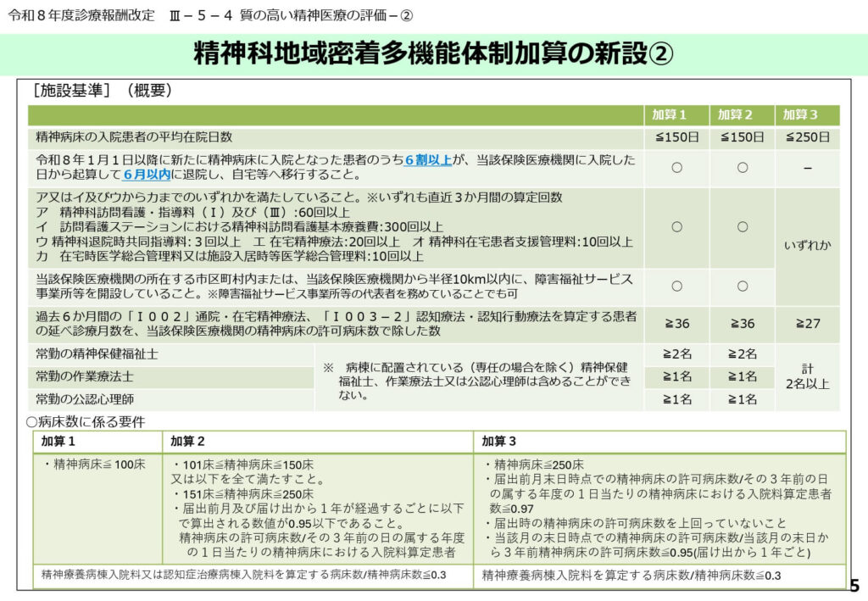Click the 加算1 circle in the 6割以上 discharge row
Screen dimensions: 868x601
point(676,168)
